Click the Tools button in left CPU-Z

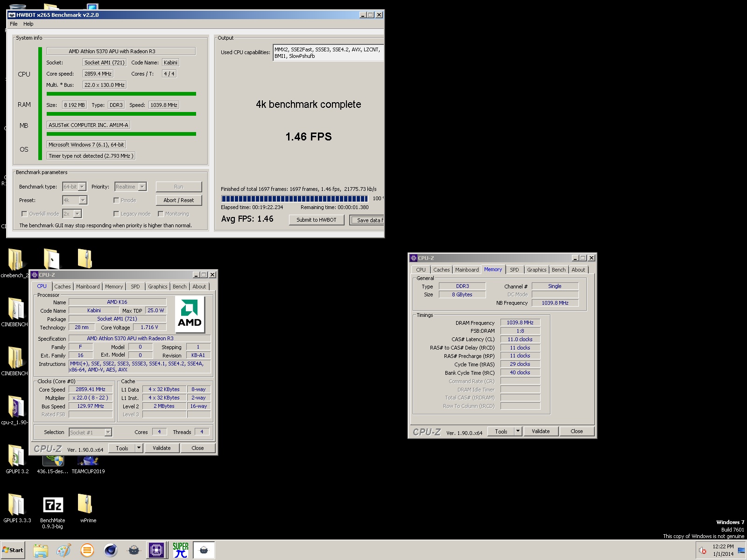122,448
